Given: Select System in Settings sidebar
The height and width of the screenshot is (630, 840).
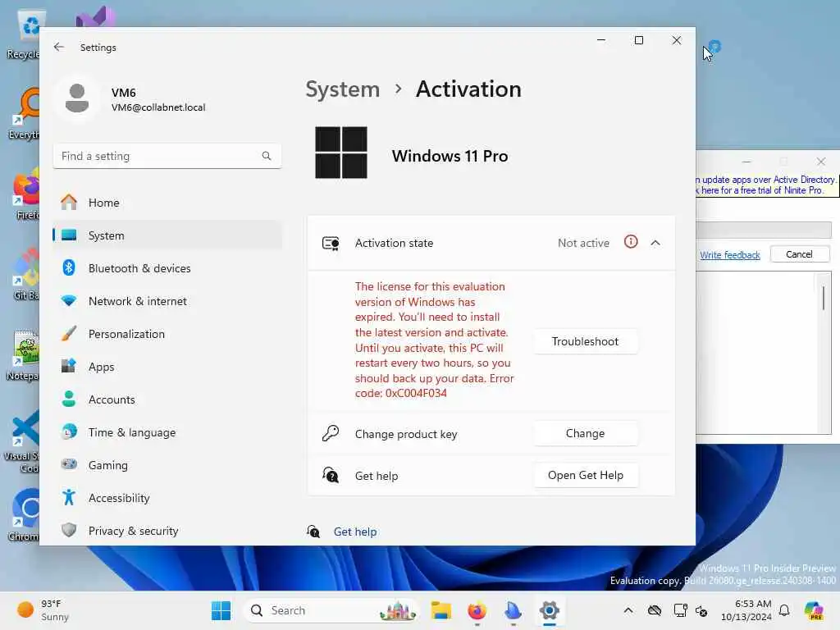Looking at the screenshot, I should click(167, 235).
